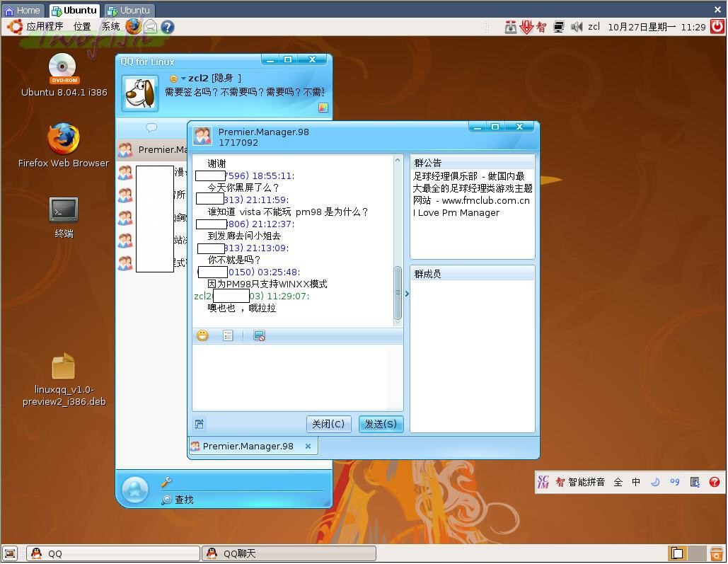Open Ubuntu 8.04.1 i386 DVD desktop icon
728x564 pixels.
(x=64, y=75)
